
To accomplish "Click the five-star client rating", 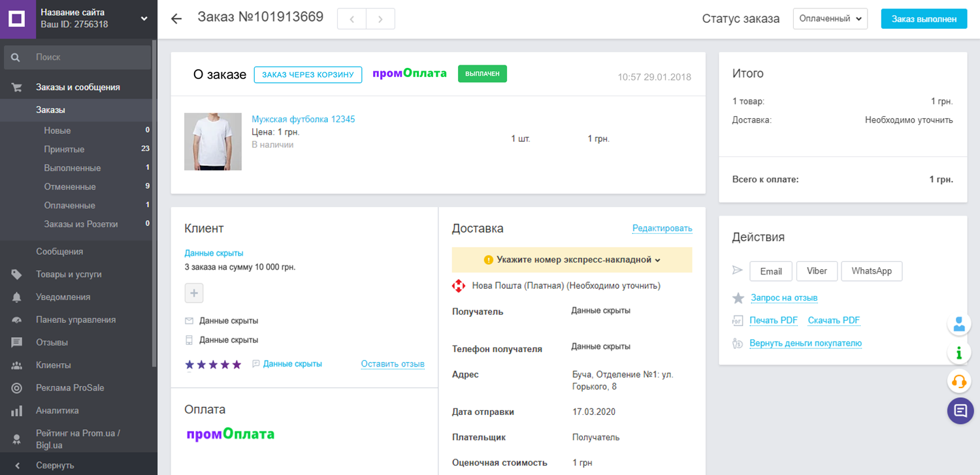I will coord(213,364).
